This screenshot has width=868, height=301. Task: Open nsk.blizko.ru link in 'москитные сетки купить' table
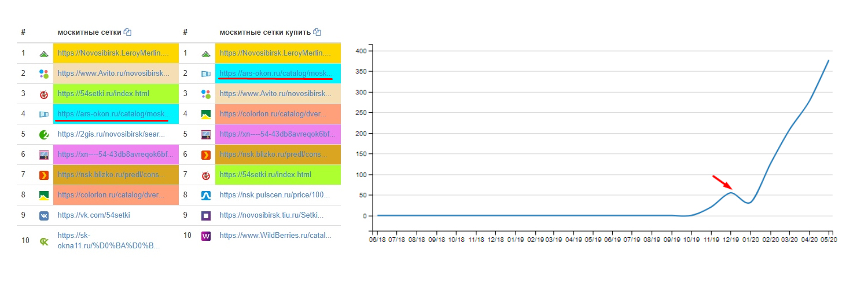pyautogui.click(x=273, y=155)
